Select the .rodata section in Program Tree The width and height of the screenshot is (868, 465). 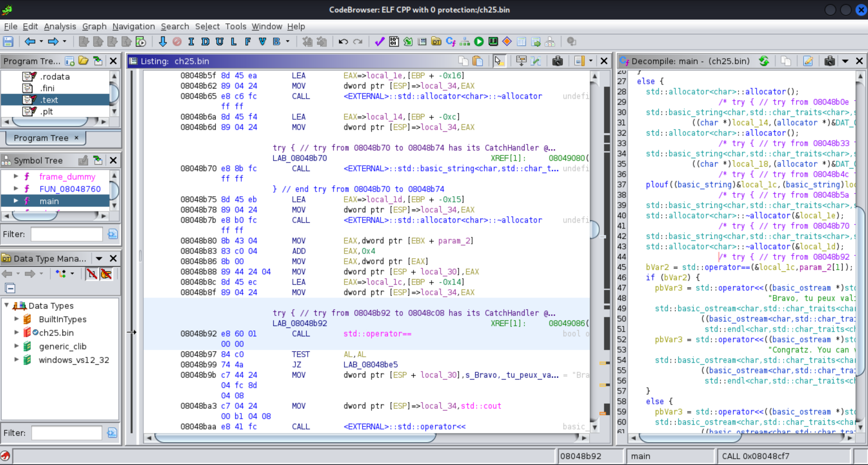[x=55, y=77]
